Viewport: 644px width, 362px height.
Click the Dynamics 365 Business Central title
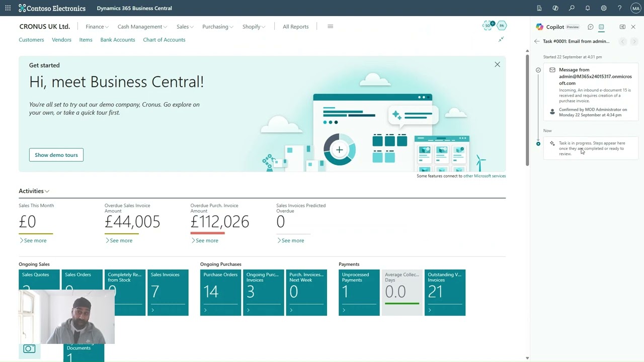[x=134, y=8]
